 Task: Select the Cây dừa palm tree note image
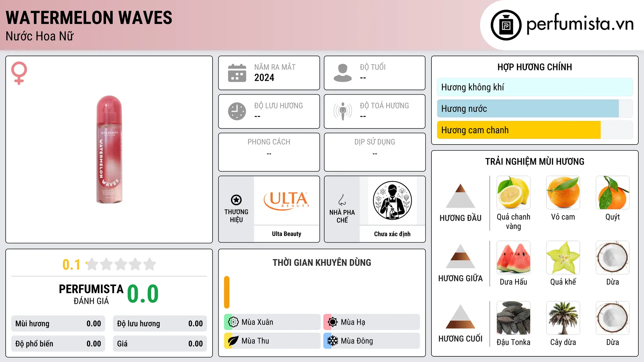[563, 318]
